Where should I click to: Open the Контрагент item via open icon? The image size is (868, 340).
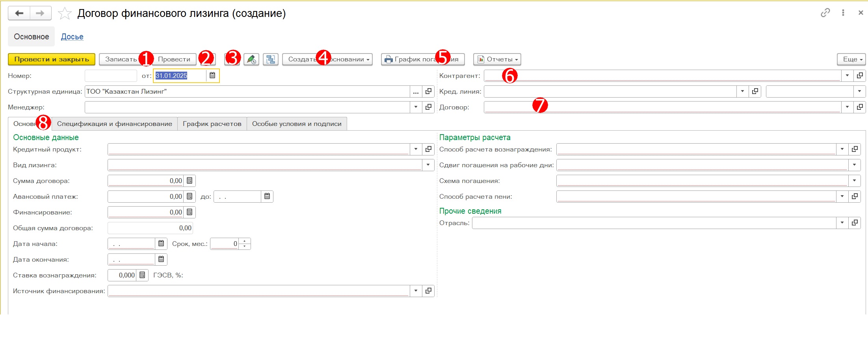point(860,76)
